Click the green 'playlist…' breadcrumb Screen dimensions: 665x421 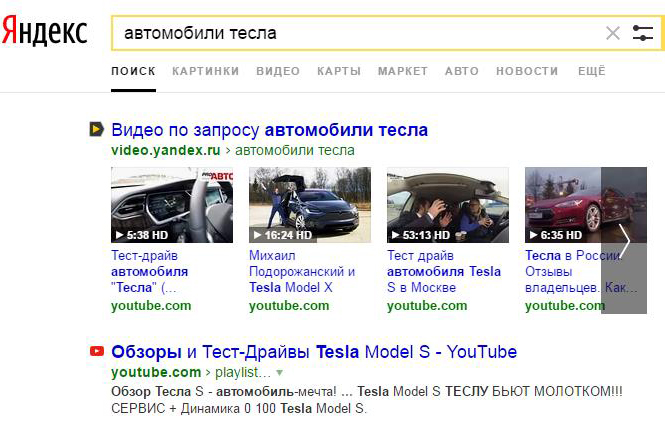click(x=243, y=372)
